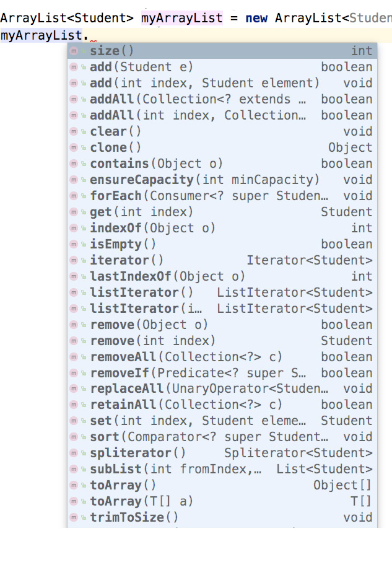The image size is (392, 570).
Task: Select indexOf(Object o) completion
Action: [152, 228]
